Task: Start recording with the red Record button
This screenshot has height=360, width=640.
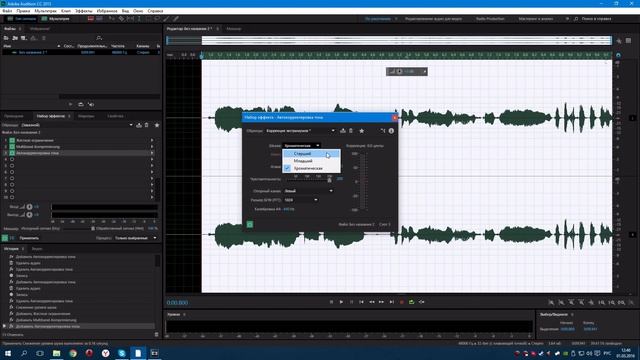Action: (402, 302)
